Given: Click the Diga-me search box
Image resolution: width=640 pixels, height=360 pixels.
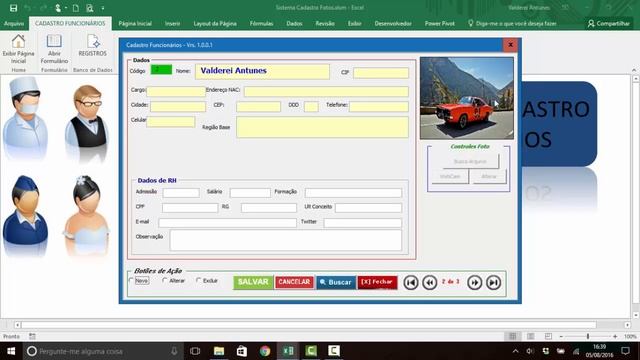Looking at the screenshot, I should coord(512,24).
